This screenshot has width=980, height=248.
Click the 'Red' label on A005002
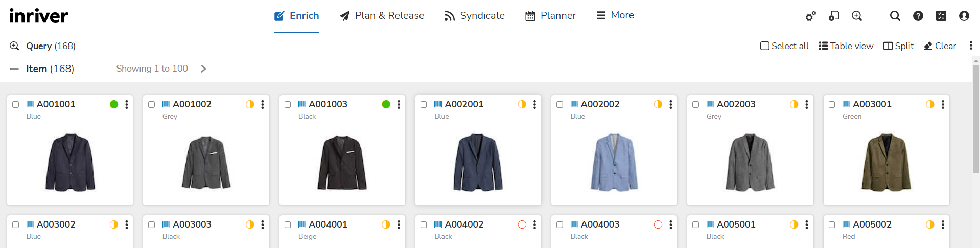pyautogui.click(x=848, y=237)
